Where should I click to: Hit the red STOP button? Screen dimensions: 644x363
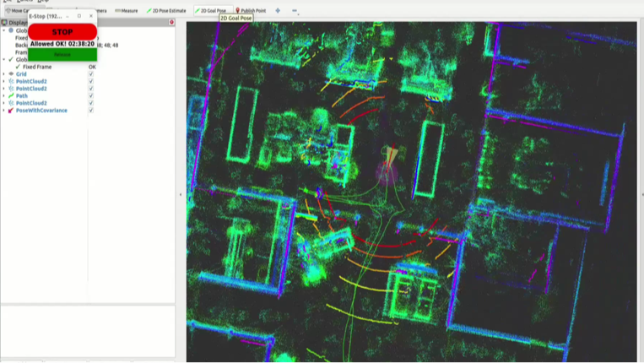pos(62,31)
